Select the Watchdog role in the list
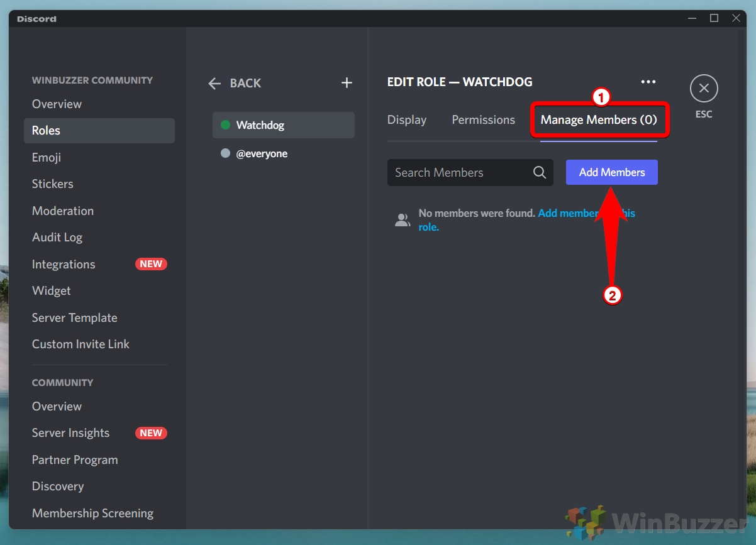756x545 pixels. [284, 125]
